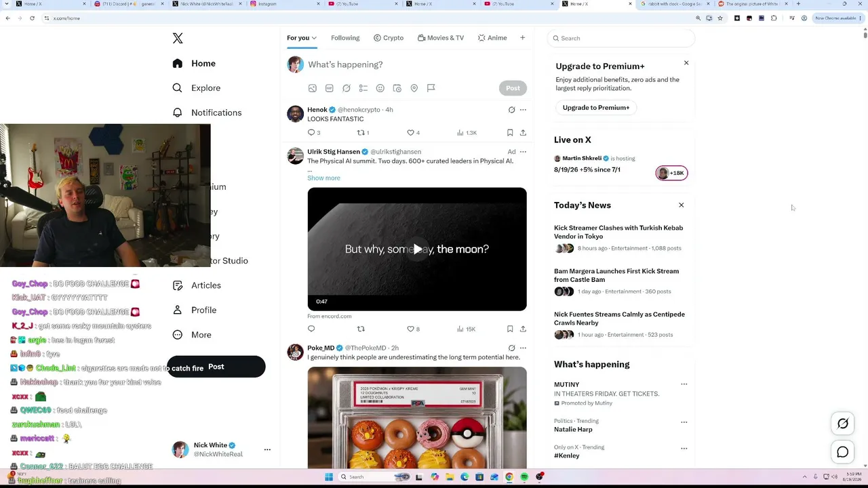Screen dimensions: 868x488
Task: Open the floating Grok button
Action: click(843, 424)
